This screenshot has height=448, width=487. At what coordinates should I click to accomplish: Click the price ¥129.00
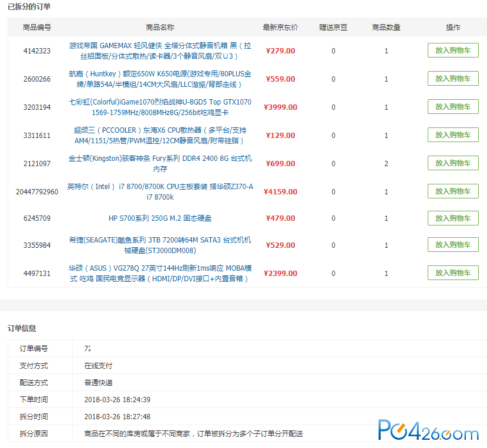[280, 136]
